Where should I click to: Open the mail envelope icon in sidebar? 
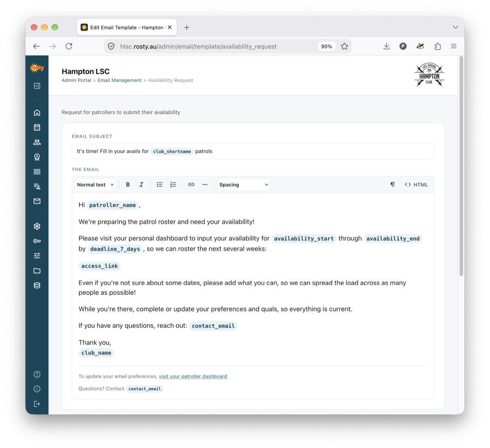(37, 201)
